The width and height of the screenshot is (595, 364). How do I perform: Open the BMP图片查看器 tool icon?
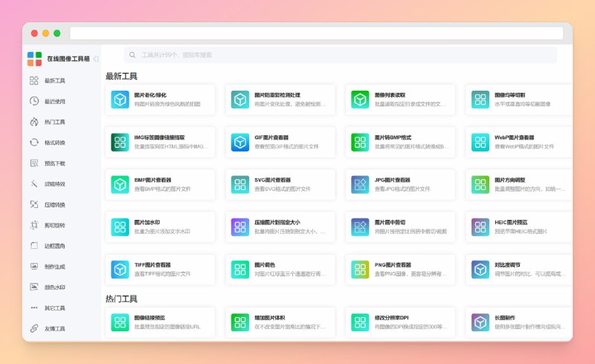click(x=120, y=184)
